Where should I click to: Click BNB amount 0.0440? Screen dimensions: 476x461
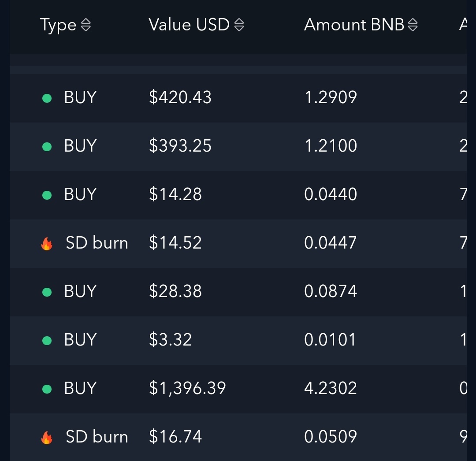[x=331, y=194]
